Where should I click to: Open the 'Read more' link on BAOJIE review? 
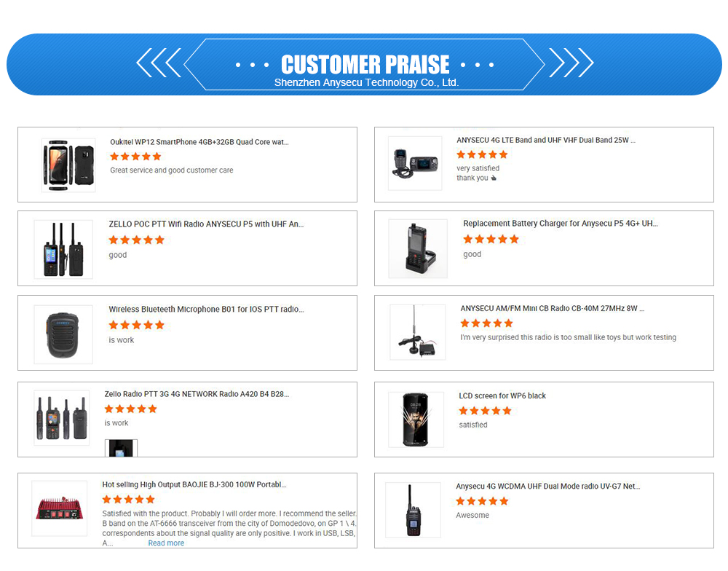point(166,543)
